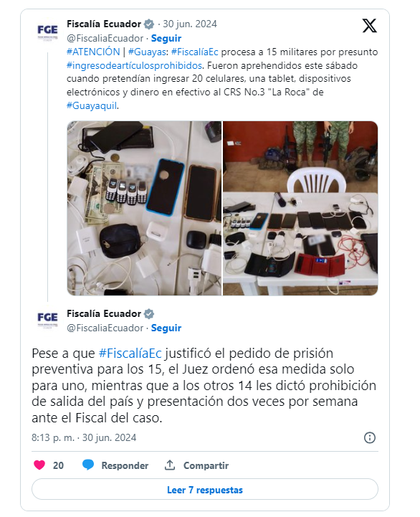Click the blue reply bubble icon
The height and width of the screenshot is (517, 420).
coord(88,465)
